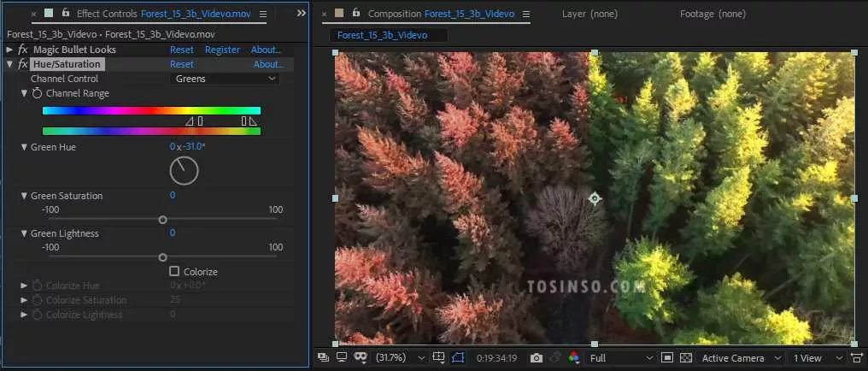Expand the Colorize Saturation property
The width and height of the screenshot is (868, 371).
pyautogui.click(x=24, y=300)
